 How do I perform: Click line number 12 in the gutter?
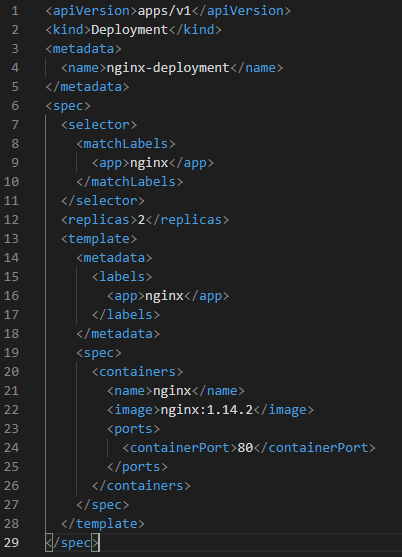coord(11,220)
